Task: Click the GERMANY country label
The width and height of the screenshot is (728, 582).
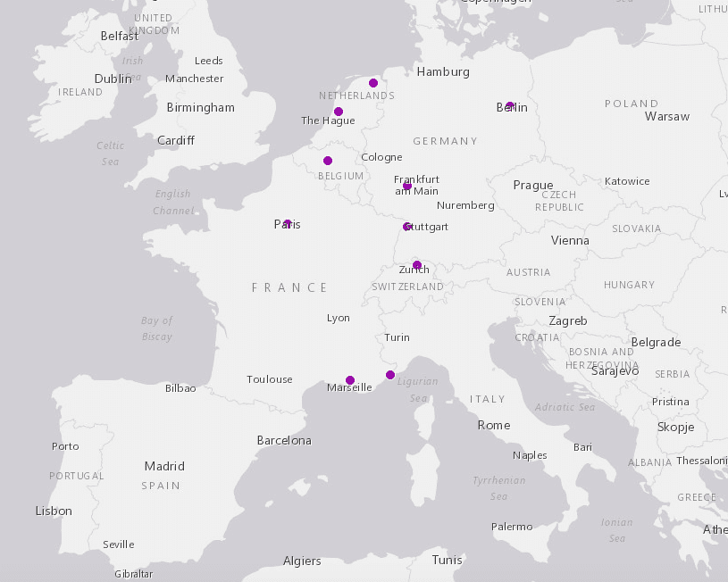Action: pyautogui.click(x=445, y=141)
